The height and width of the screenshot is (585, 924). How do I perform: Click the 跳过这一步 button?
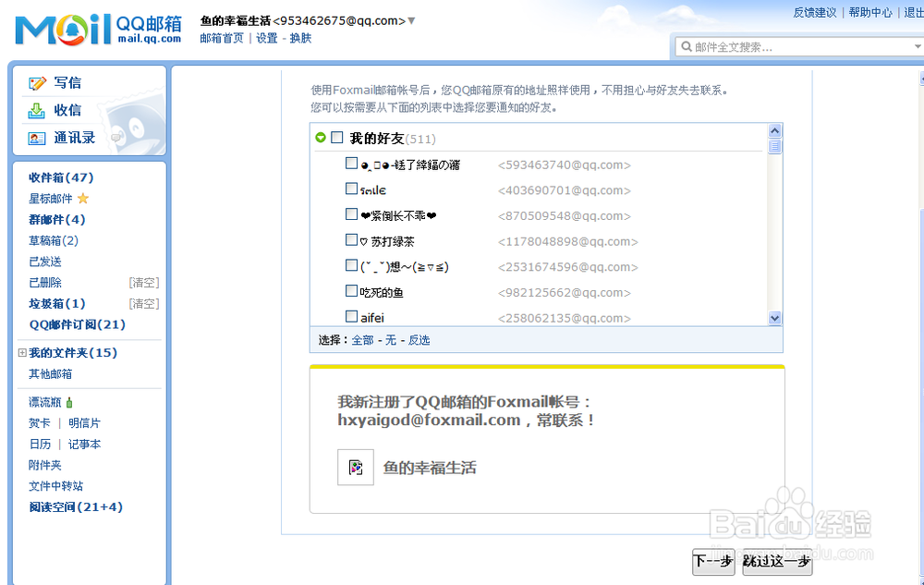[x=777, y=561]
